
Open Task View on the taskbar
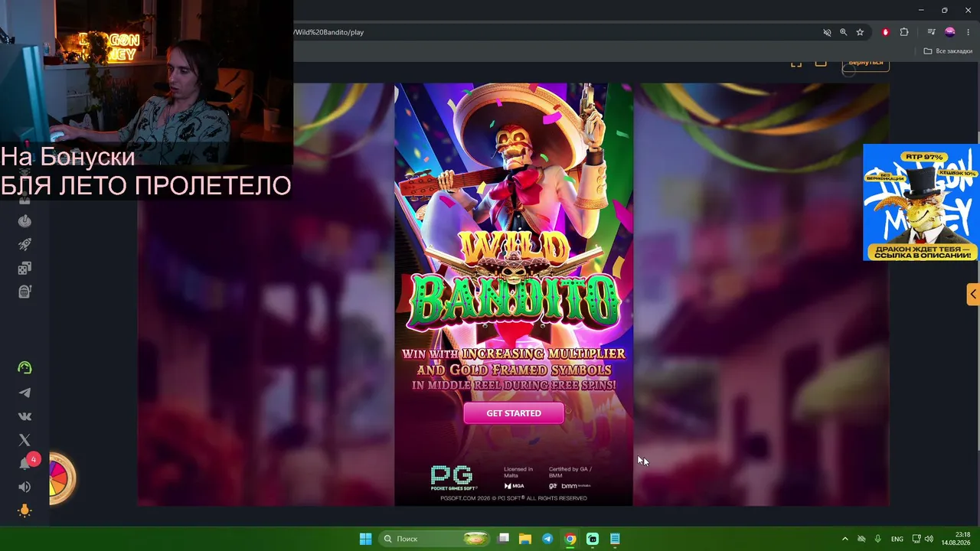pyautogui.click(x=504, y=539)
